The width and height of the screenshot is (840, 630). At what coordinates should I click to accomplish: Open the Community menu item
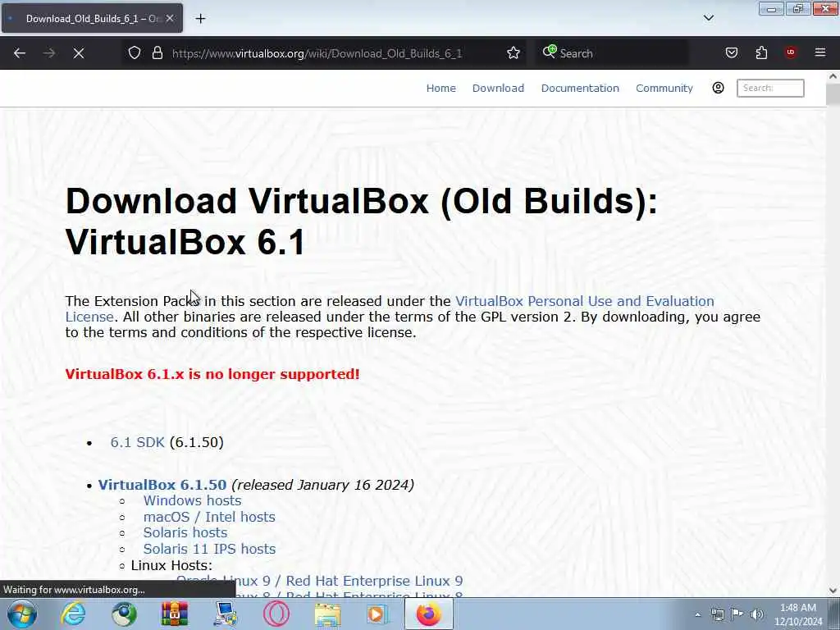[x=664, y=88]
